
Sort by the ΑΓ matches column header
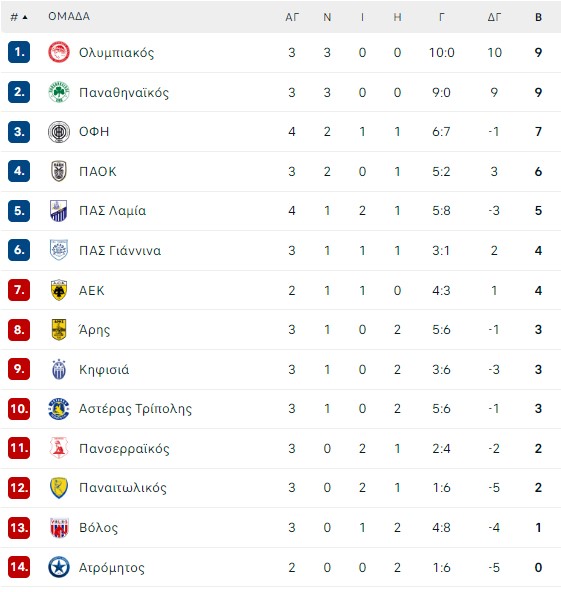click(292, 17)
